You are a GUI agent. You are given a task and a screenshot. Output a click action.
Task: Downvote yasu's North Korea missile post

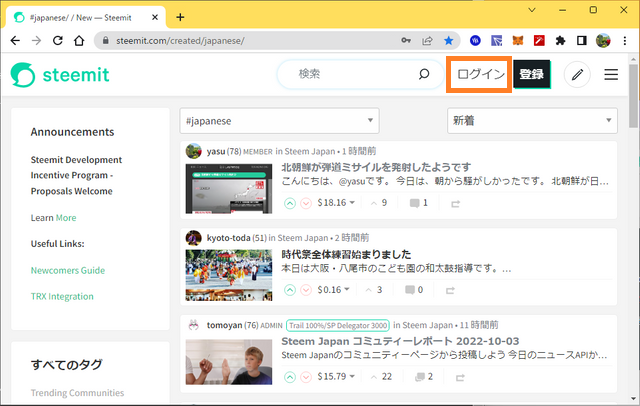306,203
